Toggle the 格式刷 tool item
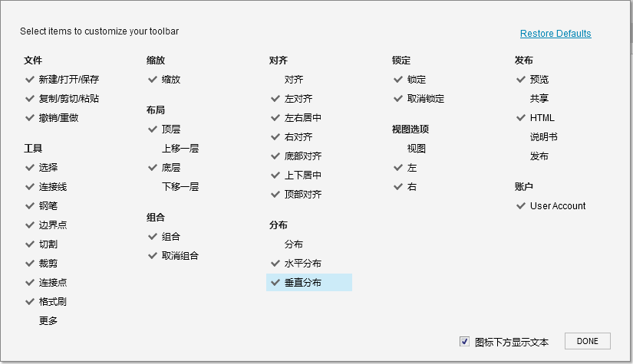This screenshot has width=633, height=364. (x=52, y=302)
